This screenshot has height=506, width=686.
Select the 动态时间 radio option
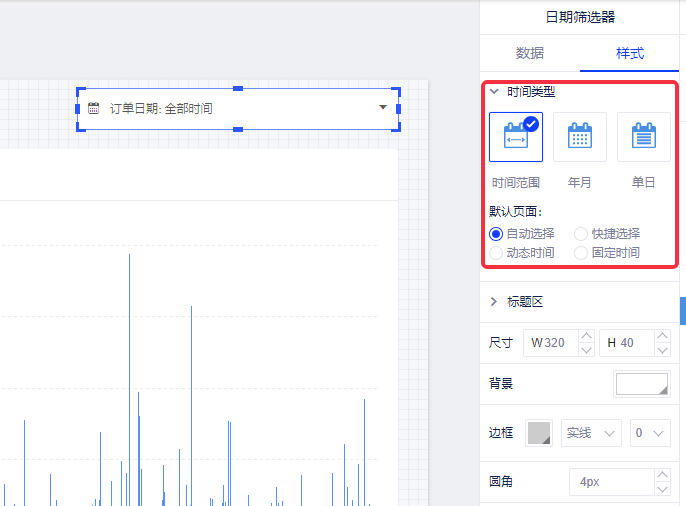click(x=496, y=253)
